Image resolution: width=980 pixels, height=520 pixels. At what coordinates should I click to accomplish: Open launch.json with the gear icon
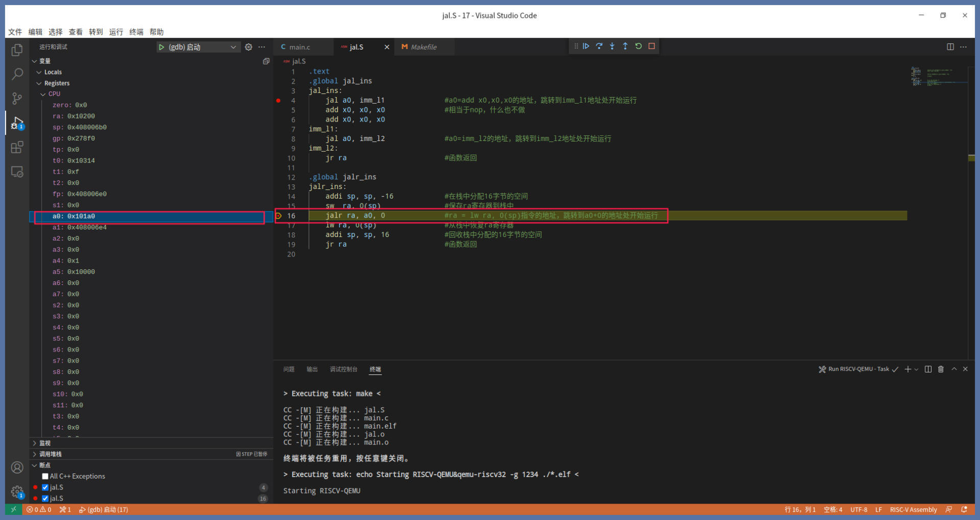(x=249, y=47)
